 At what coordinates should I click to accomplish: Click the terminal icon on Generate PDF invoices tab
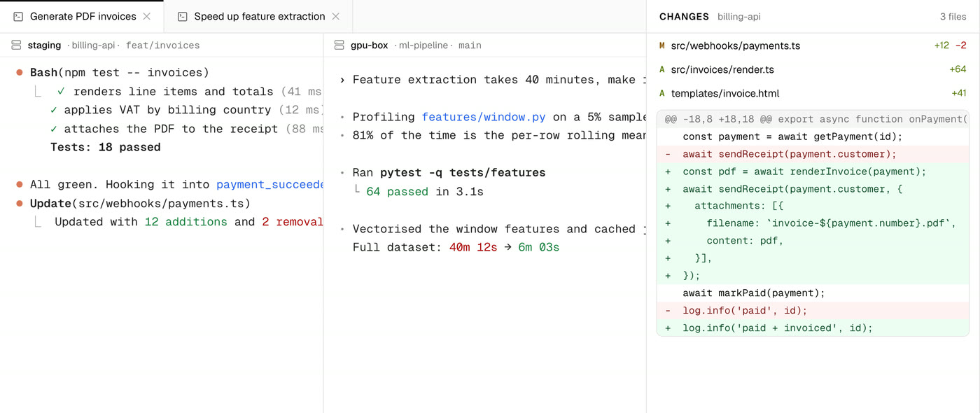pyautogui.click(x=18, y=16)
